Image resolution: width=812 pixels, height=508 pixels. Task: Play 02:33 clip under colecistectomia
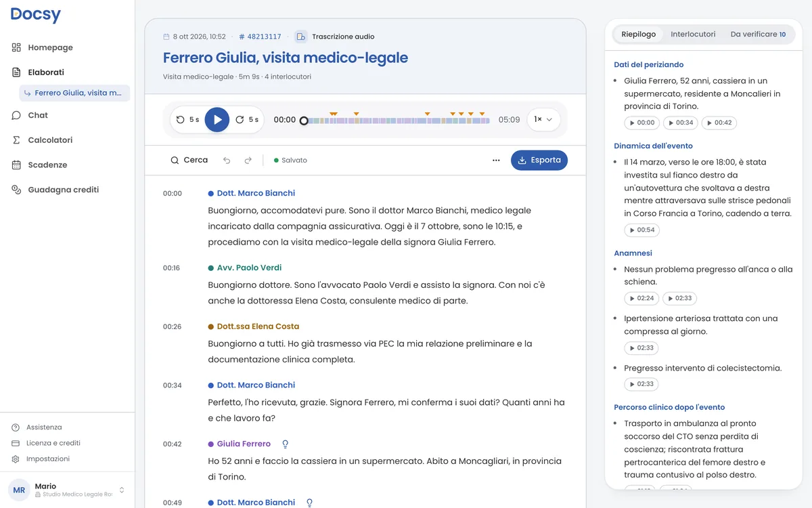641,384
